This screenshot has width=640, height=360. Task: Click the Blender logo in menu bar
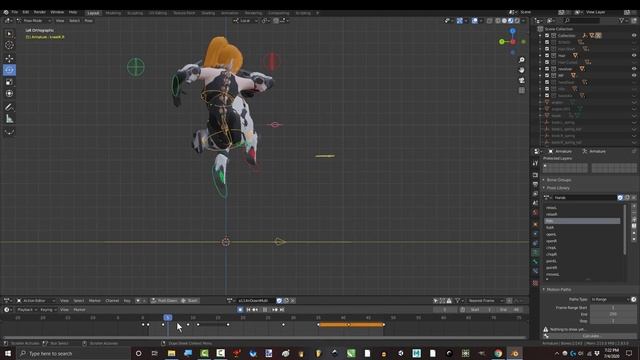tap(5, 12)
